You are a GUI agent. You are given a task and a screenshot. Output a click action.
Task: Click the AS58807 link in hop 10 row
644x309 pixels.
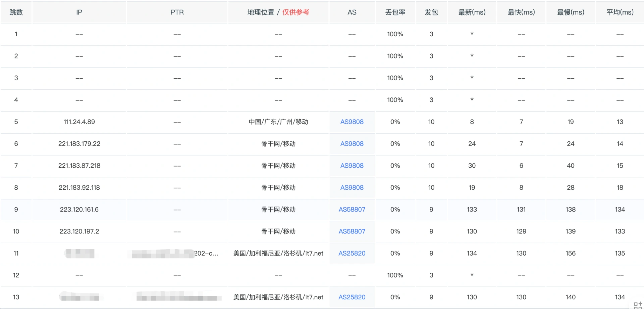[352, 231]
